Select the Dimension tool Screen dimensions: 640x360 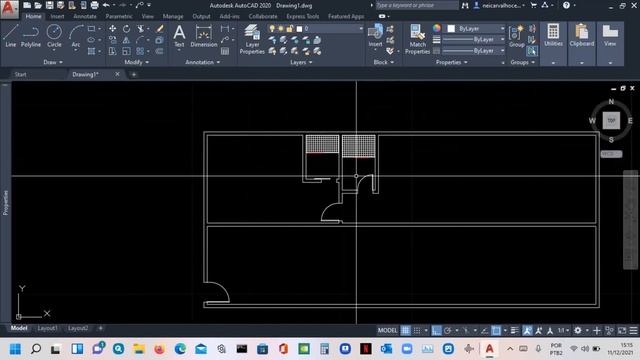point(203,36)
